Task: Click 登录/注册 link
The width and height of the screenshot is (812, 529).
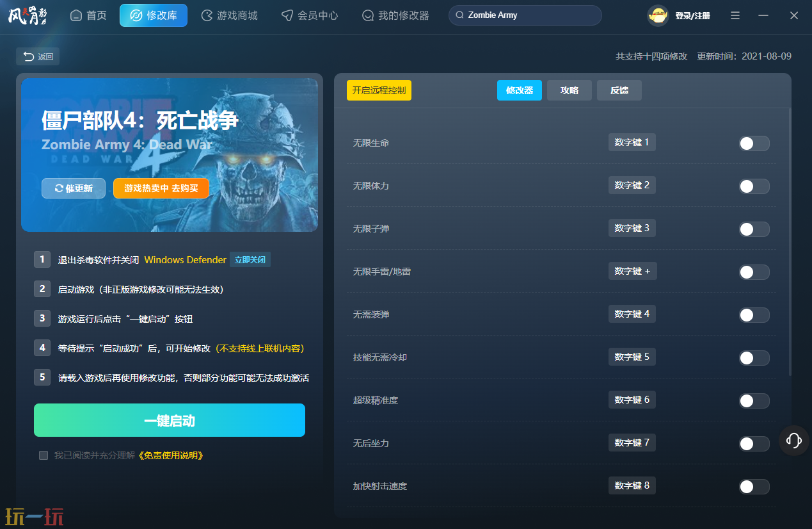Action: (x=693, y=15)
